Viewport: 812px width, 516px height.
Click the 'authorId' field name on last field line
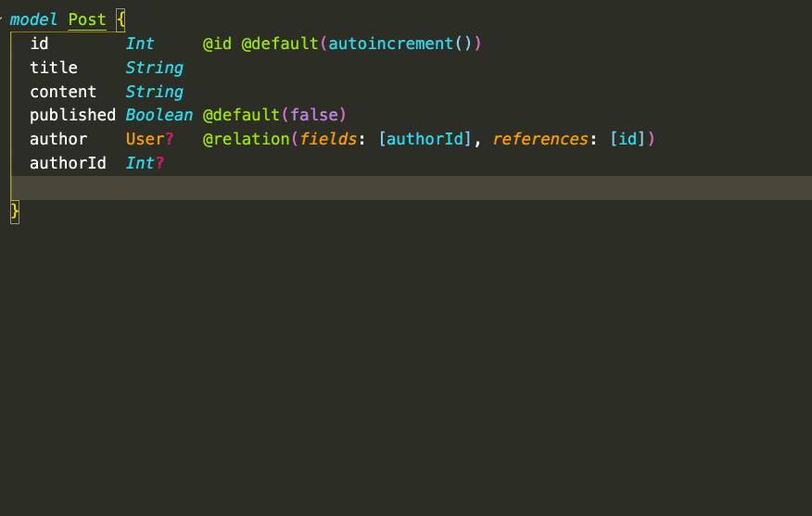coord(68,163)
